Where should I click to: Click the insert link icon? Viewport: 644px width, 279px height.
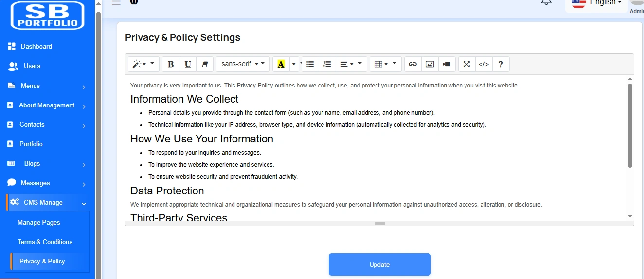412,64
